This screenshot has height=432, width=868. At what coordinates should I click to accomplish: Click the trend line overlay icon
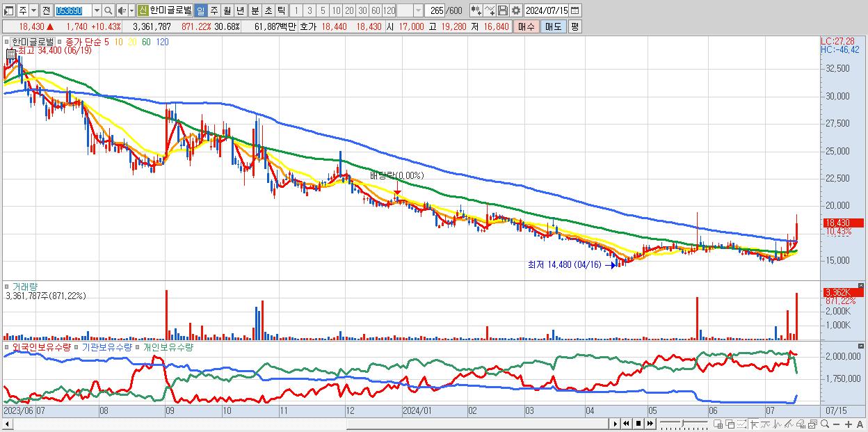[766, 424]
